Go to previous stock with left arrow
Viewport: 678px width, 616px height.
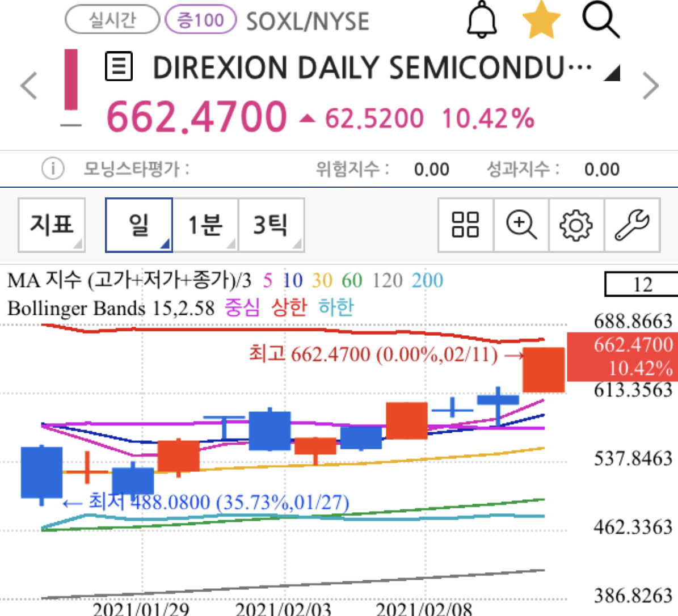click(x=28, y=86)
